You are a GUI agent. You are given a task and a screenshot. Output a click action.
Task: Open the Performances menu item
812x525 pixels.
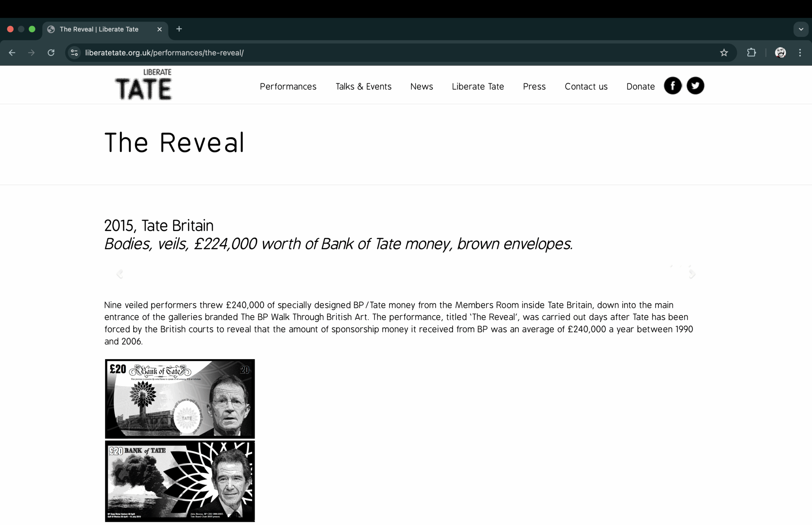(x=288, y=87)
